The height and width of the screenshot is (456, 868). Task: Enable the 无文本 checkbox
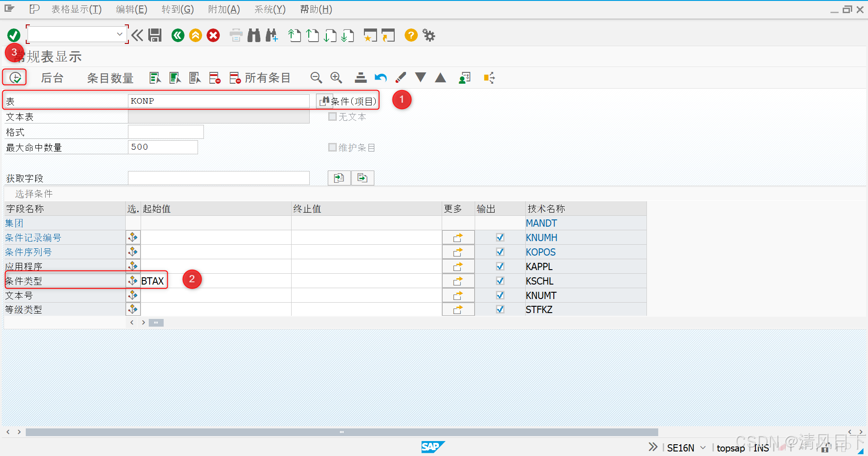point(332,116)
